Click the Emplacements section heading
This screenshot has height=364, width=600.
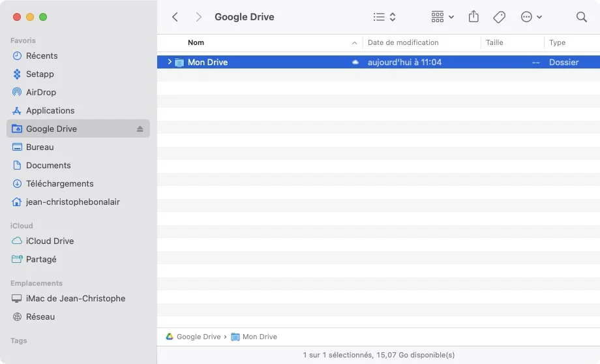click(x=37, y=283)
